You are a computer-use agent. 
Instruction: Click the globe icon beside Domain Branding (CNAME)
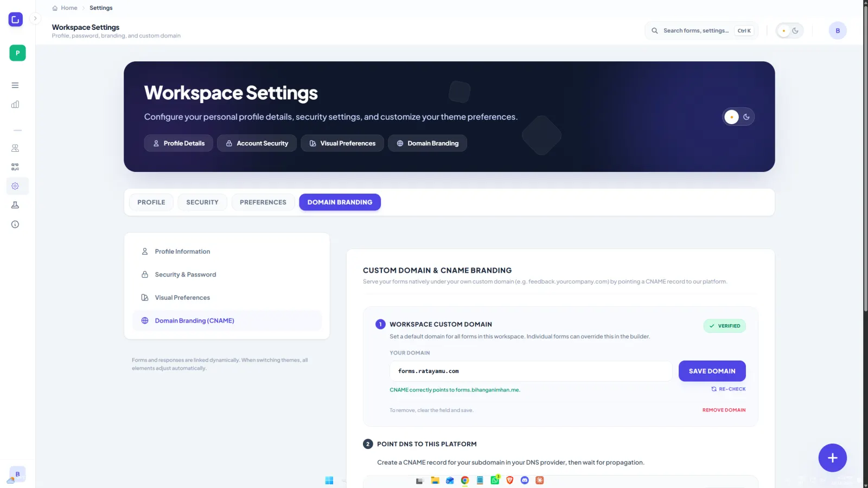(x=145, y=321)
